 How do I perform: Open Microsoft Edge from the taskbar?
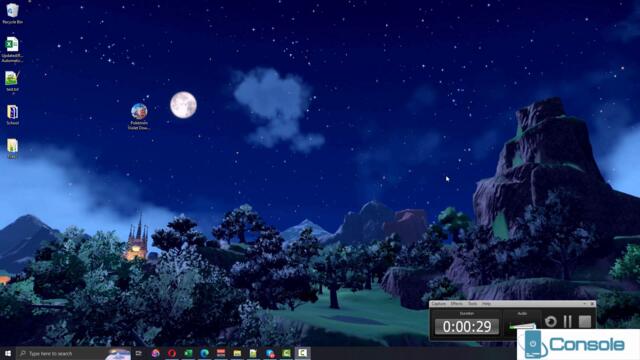pyautogui.click(x=204, y=353)
